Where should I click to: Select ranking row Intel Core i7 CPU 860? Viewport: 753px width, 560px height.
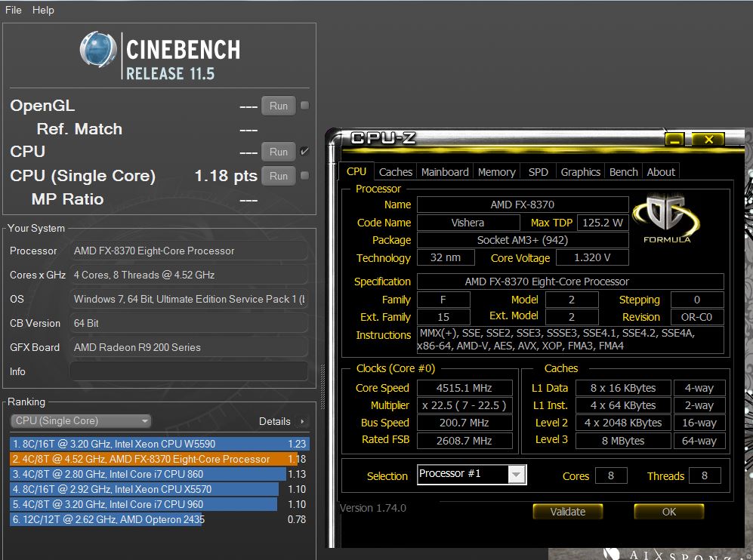(159, 474)
